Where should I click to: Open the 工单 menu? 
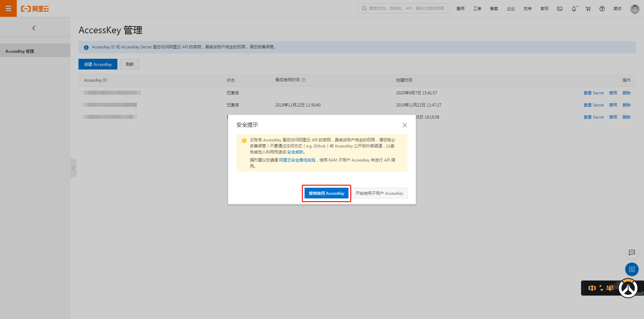(477, 9)
